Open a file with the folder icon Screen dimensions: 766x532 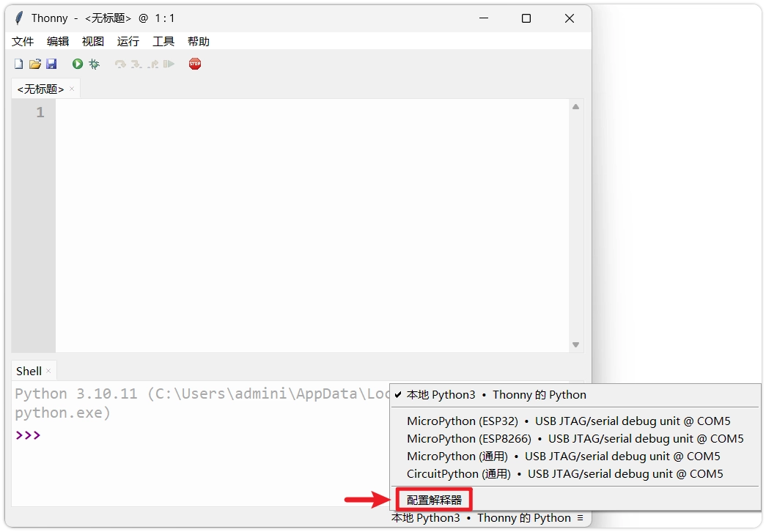[34, 64]
